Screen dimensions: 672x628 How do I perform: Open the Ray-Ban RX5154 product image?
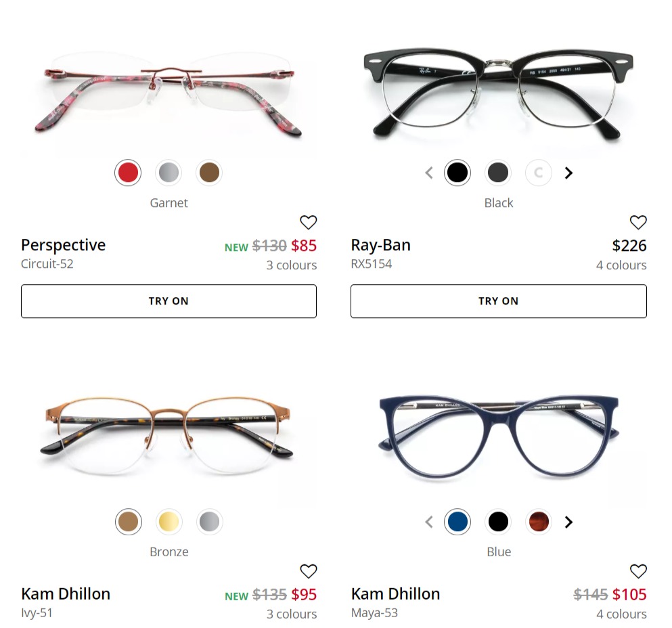point(499,92)
